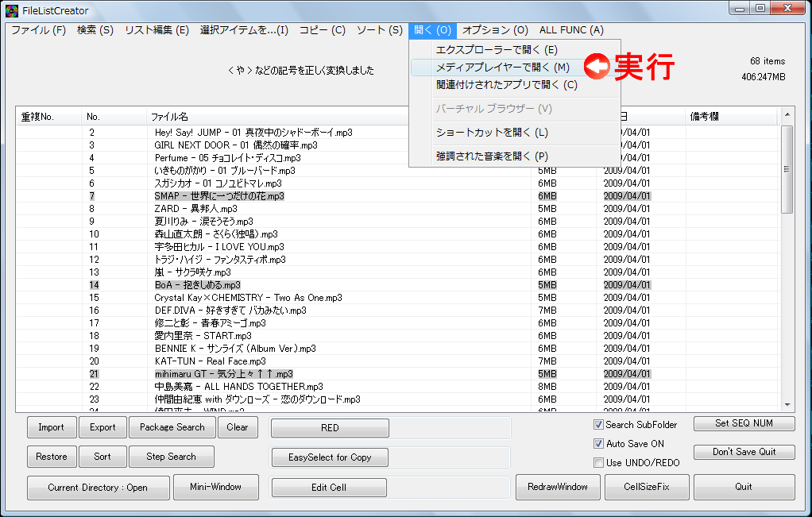Turn off Auto Save ON
Screen dimensions: 812x517
pyautogui.click(x=600, y=442)
